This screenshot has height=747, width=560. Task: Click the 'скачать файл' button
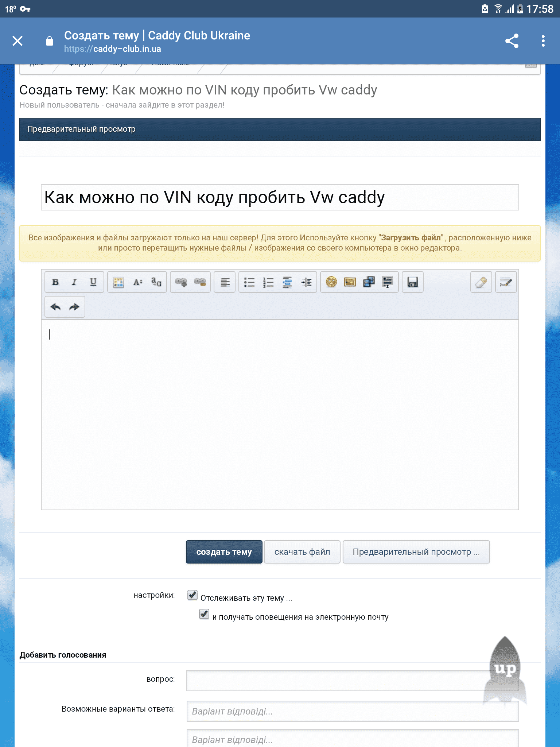pos(302,552)
